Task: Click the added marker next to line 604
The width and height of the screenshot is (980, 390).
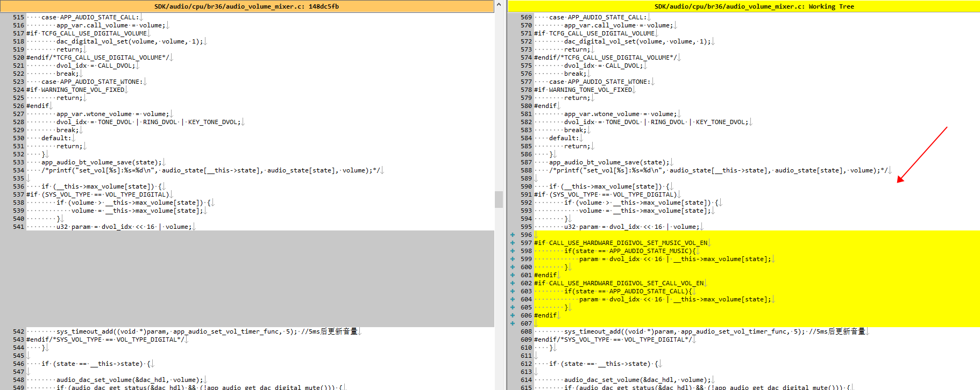Action: [x=513, y=299]
